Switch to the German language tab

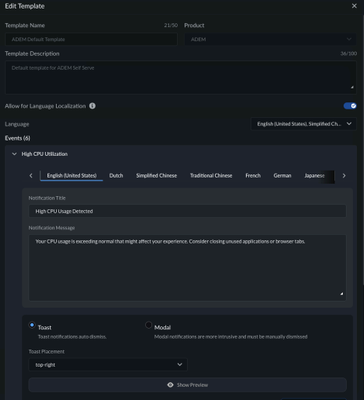tap(282, 176)
